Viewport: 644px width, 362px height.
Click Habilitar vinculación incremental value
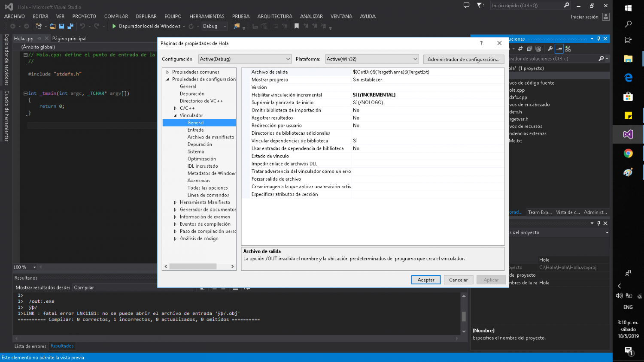[428, 95]
